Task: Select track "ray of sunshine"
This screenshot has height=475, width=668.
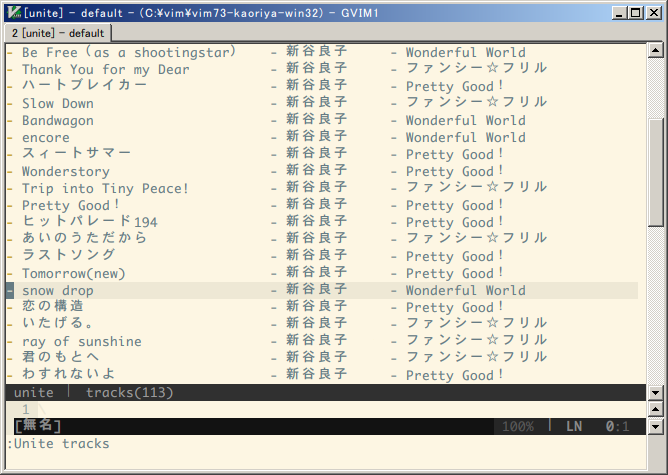Action: click(82, 342)
